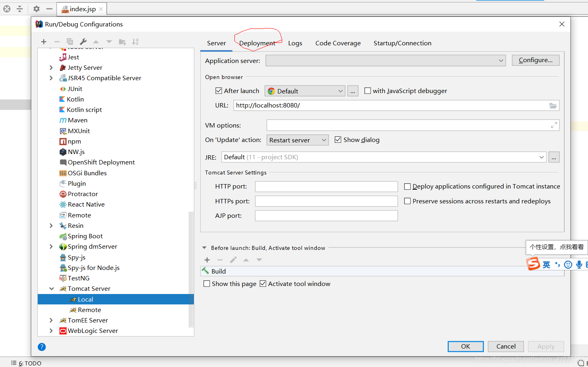Viewport: 588px width, 367px height.
Task: Switch to Startup/Connection tab
Action: 402,43
